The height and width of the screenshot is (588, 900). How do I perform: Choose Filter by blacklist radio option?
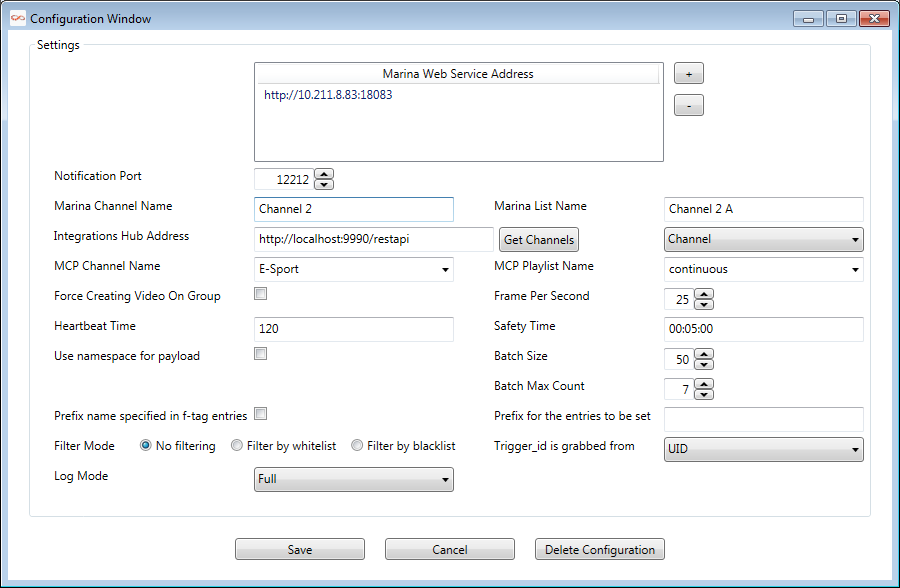tap(357, 446)
